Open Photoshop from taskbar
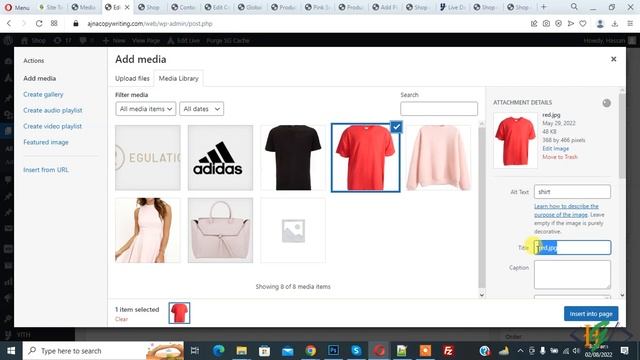This screenshot has height=360, width=640. click(x=333, y=351)
